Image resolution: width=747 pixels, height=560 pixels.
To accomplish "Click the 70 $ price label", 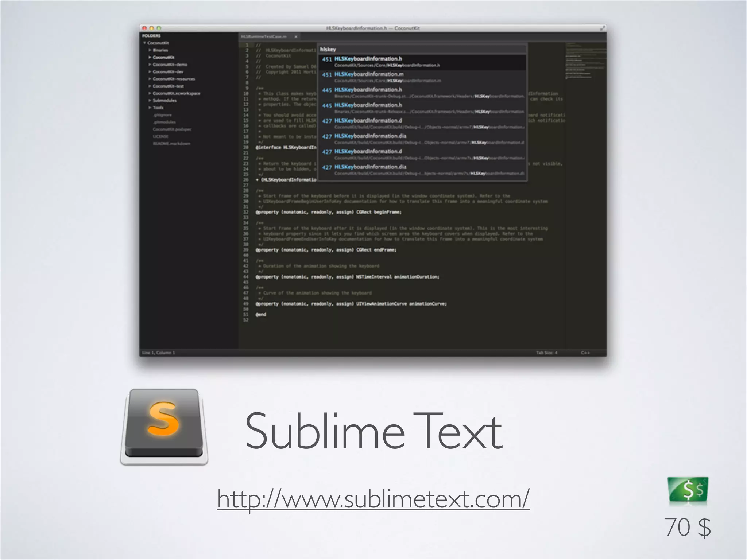I will tap(688, 528).
